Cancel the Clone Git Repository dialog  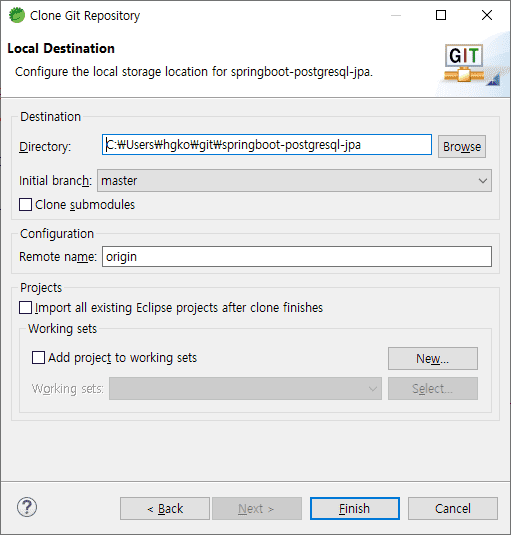(x=453, y=508)
